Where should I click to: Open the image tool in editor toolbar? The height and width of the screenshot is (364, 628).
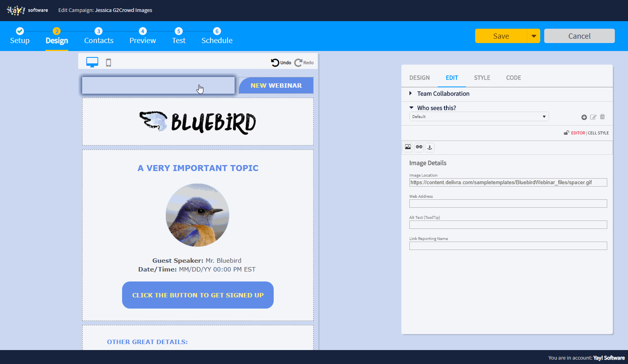(408, 147)
